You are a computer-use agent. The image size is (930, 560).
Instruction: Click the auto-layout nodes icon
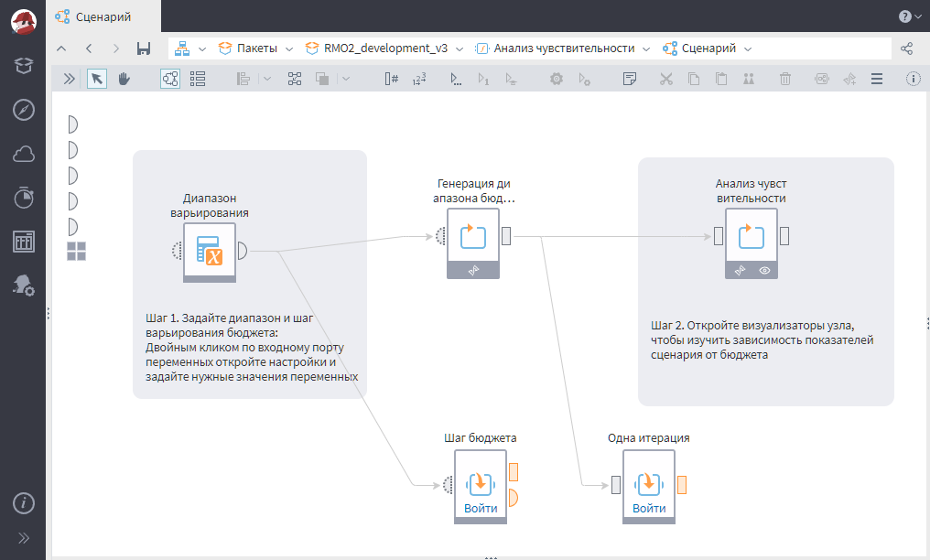(x=295, y=79)
